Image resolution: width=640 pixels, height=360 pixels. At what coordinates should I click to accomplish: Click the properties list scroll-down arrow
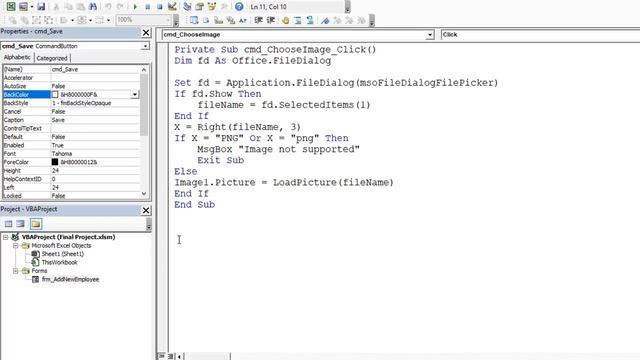click(144, 194)
